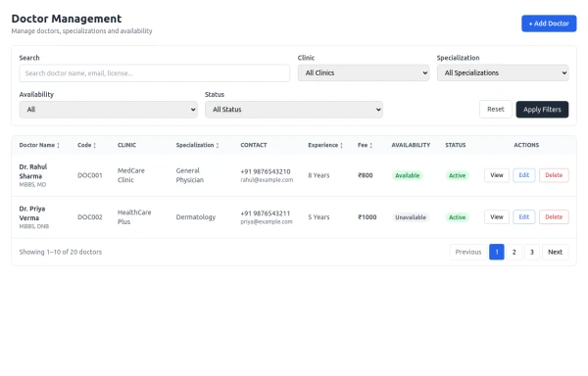The height and width of the screenshot is (376, 588).
Task: Sort table by Doctor Name column
Action: click(39, 145)
